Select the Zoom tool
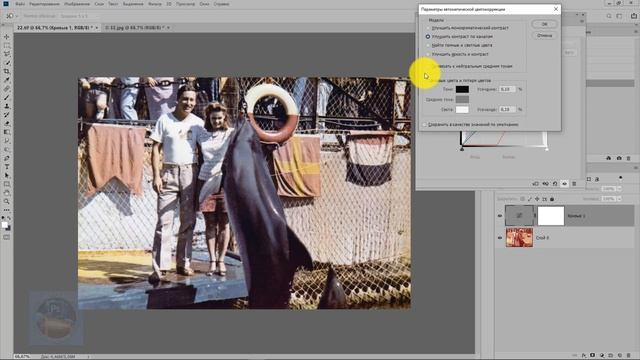640x360 pixels. pyautogui.click(x=7, y=201)
